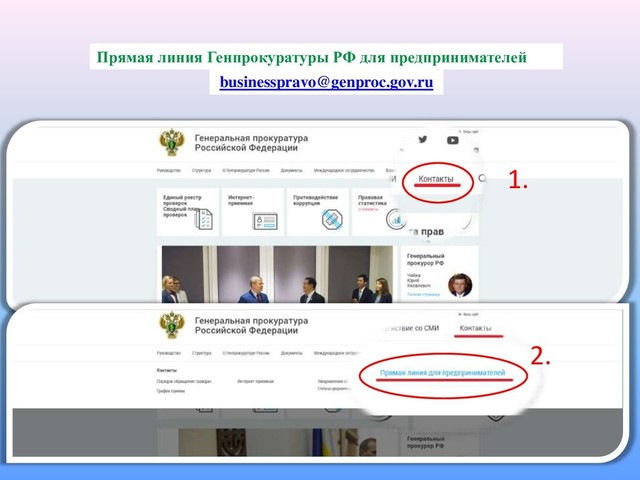
Task: Click Twitter bird icon in site header
Action: [x=423, y=140]
